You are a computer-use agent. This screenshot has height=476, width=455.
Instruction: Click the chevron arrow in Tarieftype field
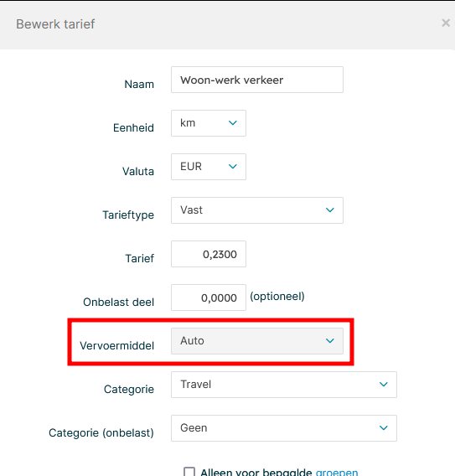(329, 210)
